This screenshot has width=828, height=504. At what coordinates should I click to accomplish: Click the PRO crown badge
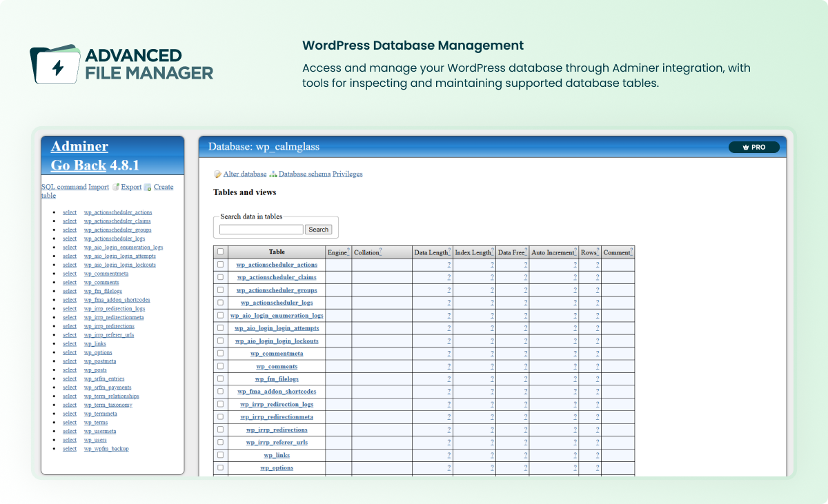click(x=754, y=147)
